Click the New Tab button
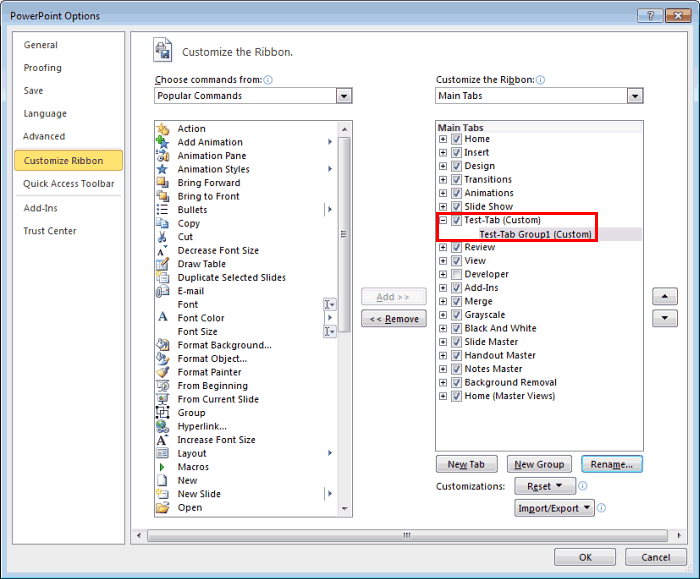This screenshot has height=579, width=700. click(x=467, y=464)
